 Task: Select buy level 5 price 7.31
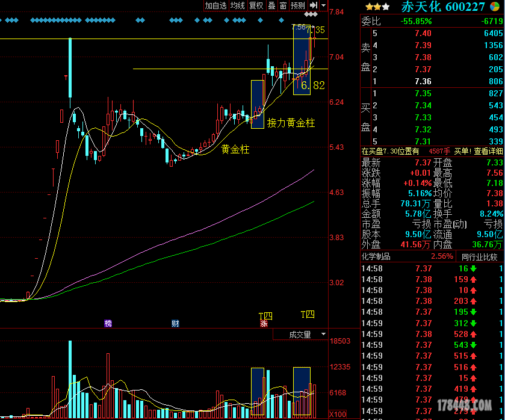[423, 142]
